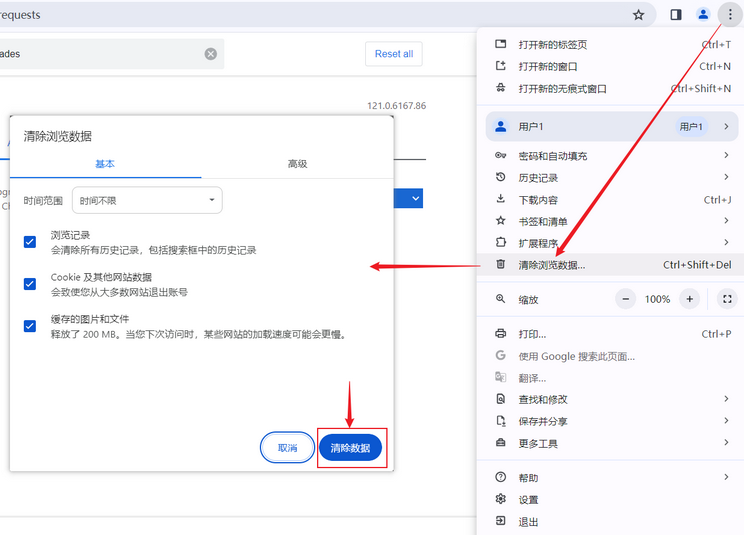Click the 取消 button
This screenshot has height=535, width=744.
287,448
